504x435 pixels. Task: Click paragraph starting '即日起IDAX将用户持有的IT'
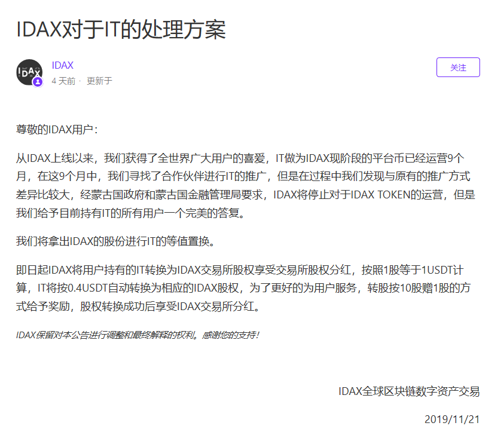click(243, 288)
